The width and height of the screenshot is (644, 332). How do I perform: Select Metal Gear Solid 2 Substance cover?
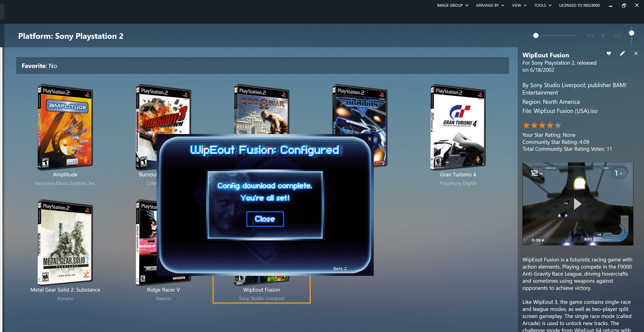[x=65, y=243]
